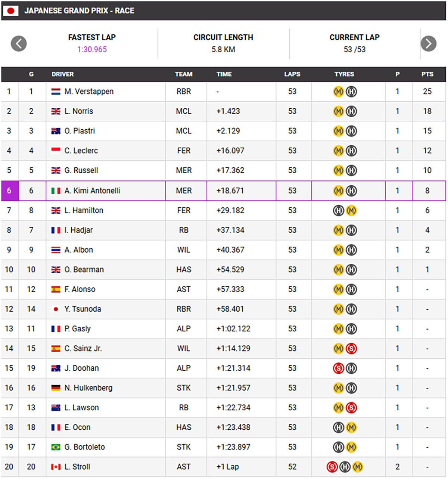Click Hamilton's hard tyre icon

click(x=338, y=210)
